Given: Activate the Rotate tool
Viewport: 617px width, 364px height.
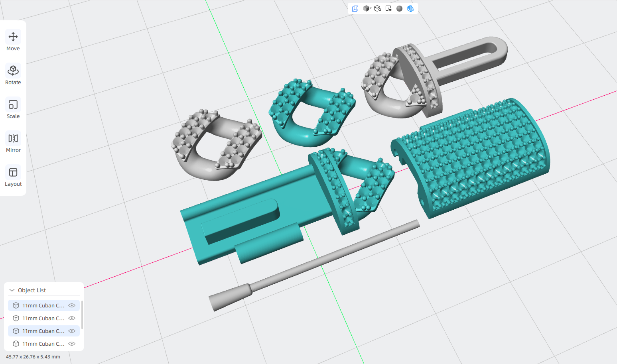Looking at the screenshot, I should (x=13, y=75).
